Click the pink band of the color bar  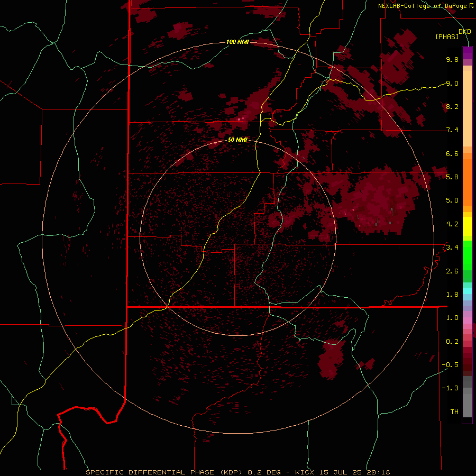click(467, 321)
